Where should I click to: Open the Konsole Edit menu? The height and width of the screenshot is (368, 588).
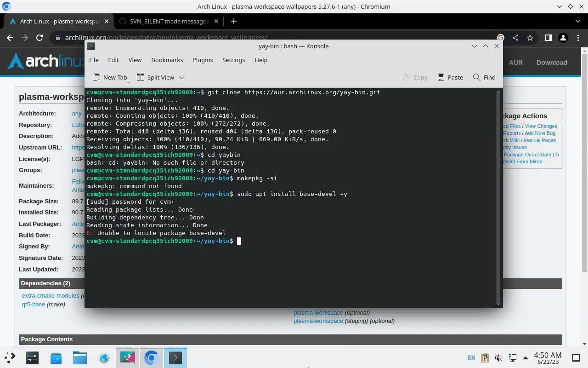113,60
